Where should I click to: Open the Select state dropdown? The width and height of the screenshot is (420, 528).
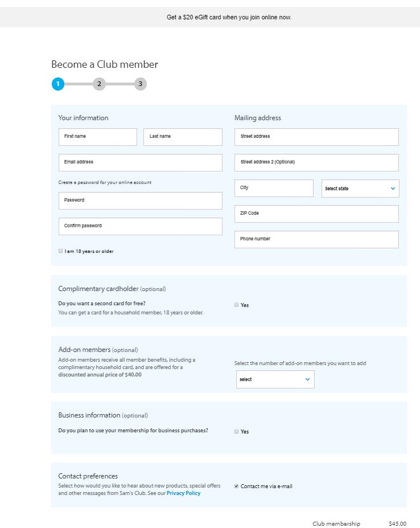(360, 189)
